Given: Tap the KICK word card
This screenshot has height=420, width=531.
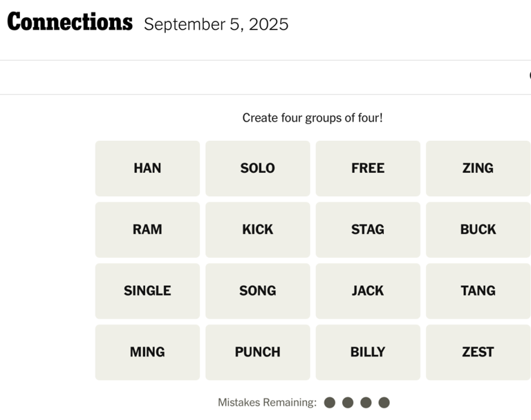Looking at the screenshot, I should point(257,229).
